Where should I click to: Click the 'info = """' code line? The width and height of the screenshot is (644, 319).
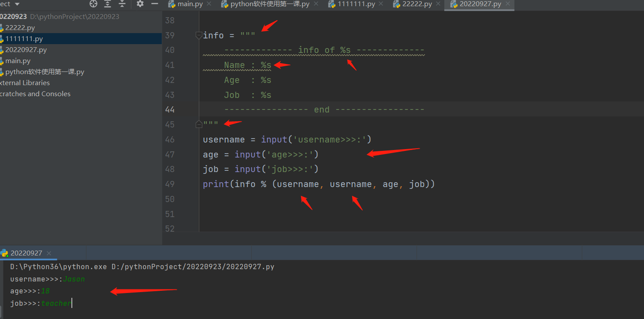point(229,35)
